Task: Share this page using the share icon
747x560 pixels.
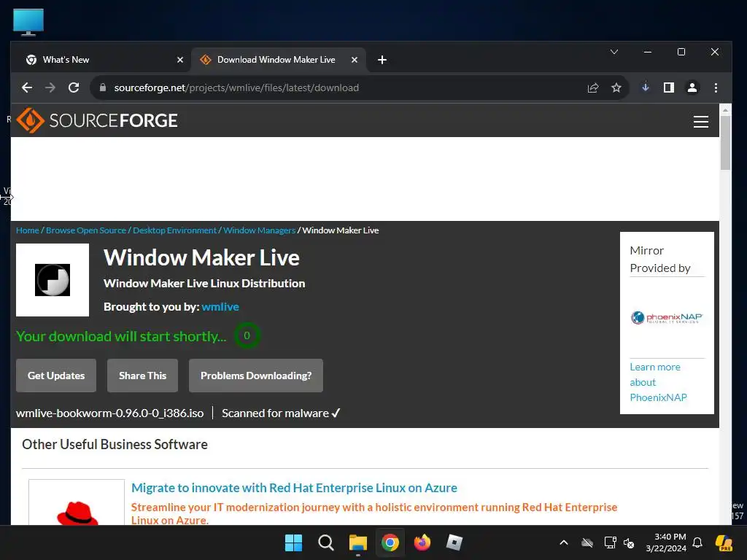Action: tap(592, 87)
